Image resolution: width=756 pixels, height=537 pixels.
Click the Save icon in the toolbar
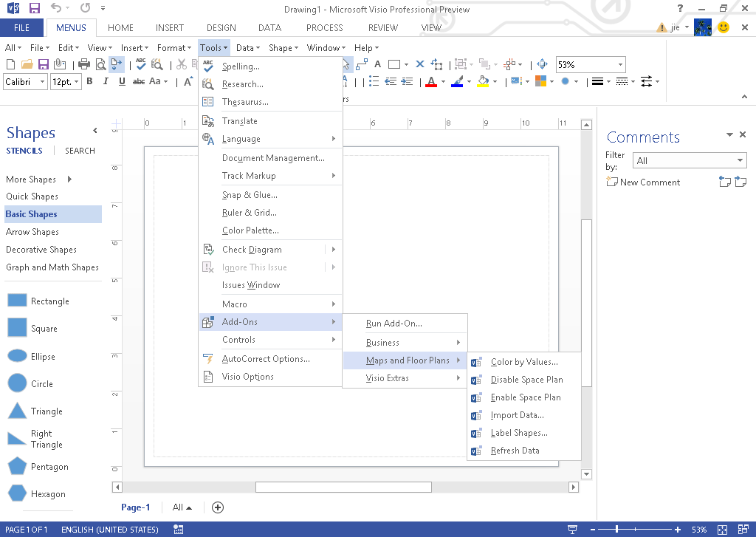(43, 64)
